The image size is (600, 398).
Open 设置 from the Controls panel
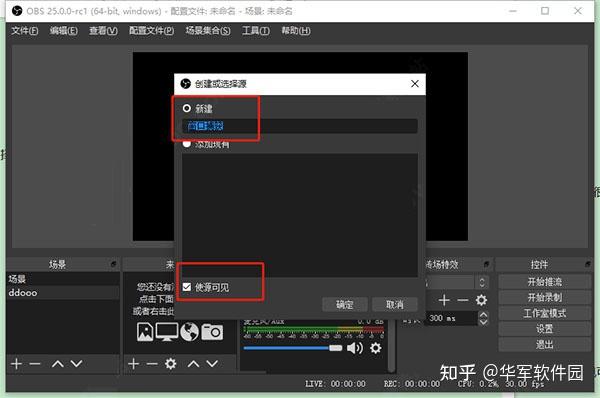[545, 329]
